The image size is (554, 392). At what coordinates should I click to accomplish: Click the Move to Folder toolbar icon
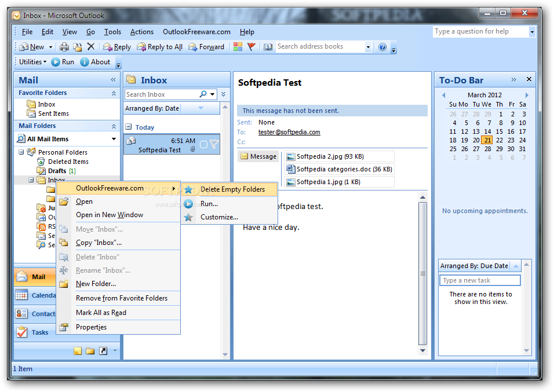(78, 47)
